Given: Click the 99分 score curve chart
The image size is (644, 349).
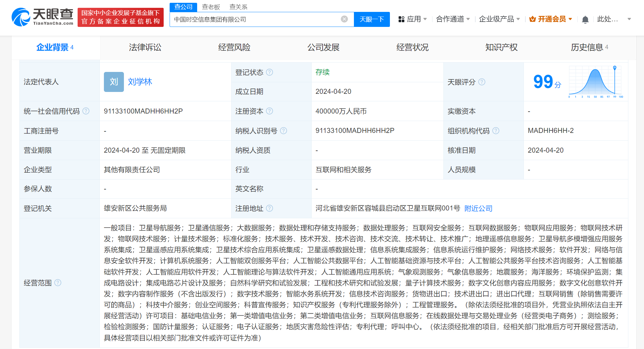Looking at the screenshot, I should click(595, 81).
